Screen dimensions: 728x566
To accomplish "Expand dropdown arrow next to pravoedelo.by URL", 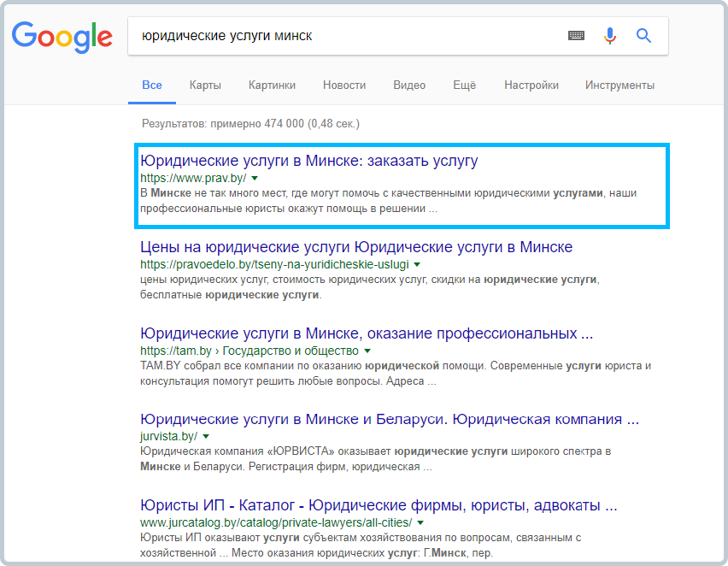I will (417, 264).
